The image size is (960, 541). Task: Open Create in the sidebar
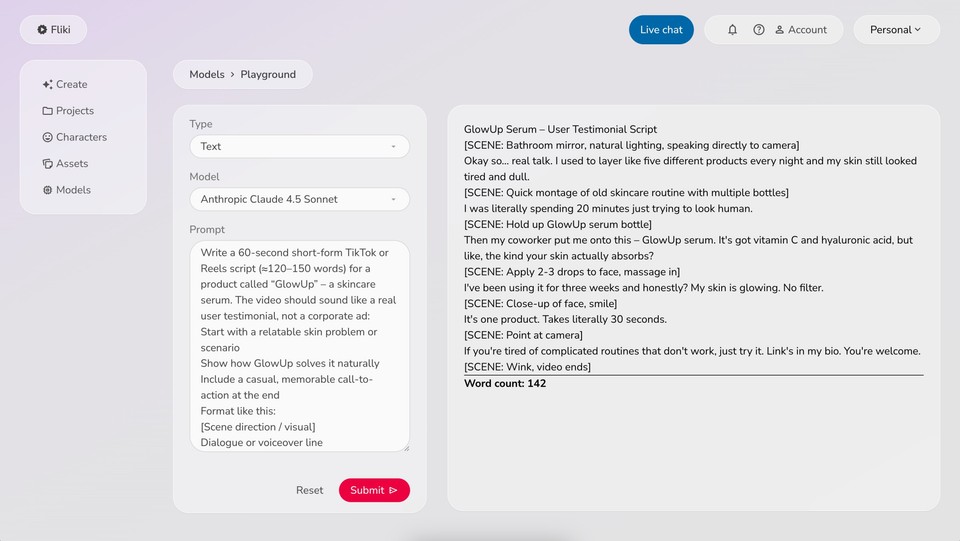click(65, 85)
